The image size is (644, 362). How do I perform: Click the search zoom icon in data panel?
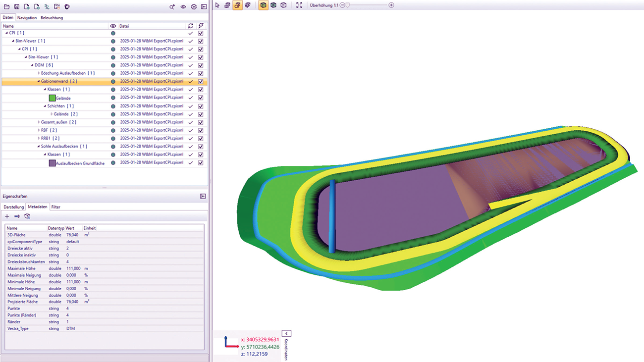click(x=172, y=7)
